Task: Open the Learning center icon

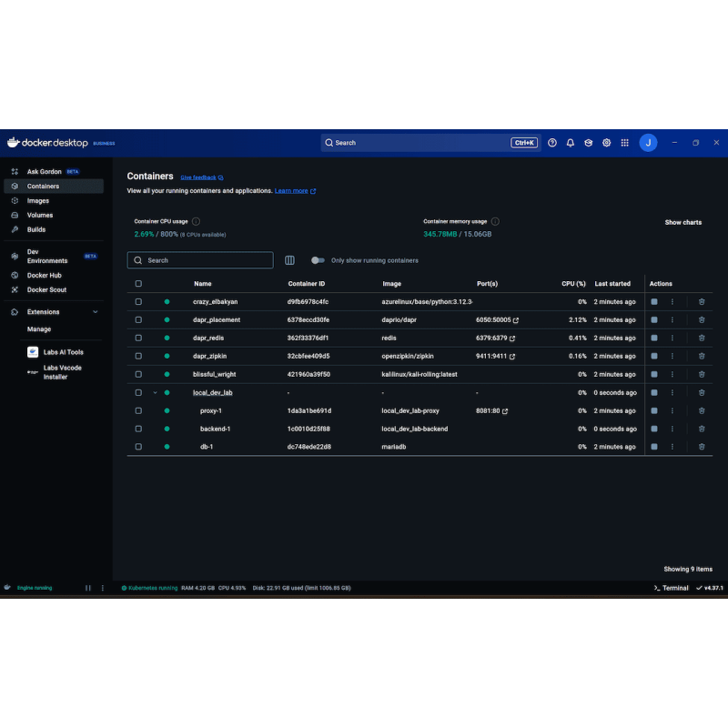Action: click(x=588, y=143)
